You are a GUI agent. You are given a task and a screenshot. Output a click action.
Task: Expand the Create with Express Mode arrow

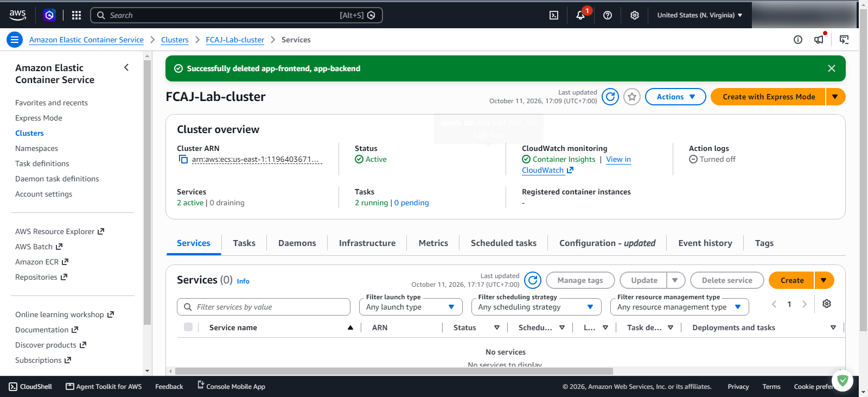(835, 97)
